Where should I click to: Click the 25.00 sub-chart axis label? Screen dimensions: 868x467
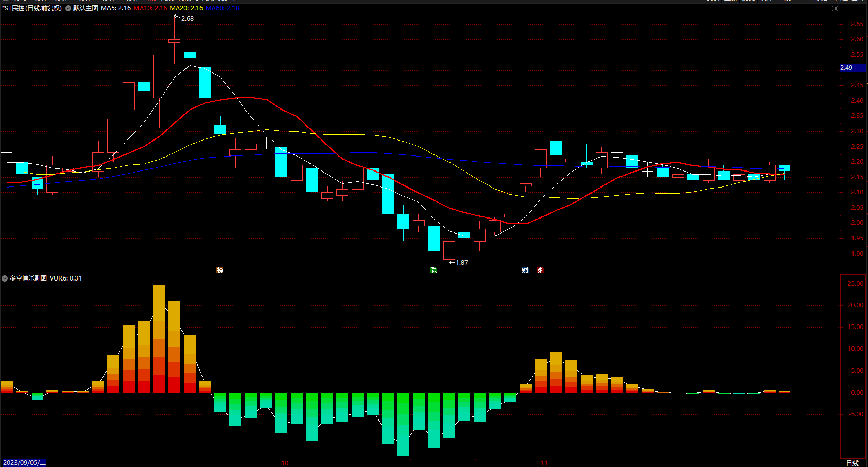coord(856,284)
